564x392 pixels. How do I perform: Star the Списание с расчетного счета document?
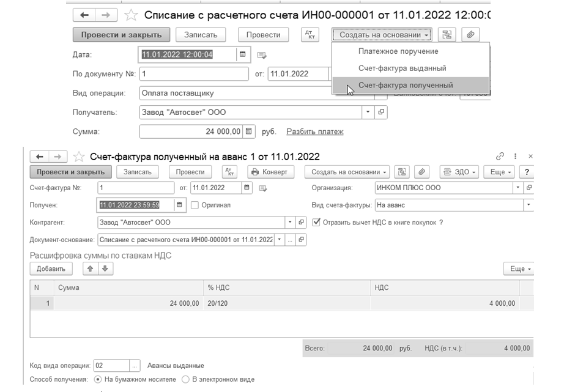click(131, 15)
